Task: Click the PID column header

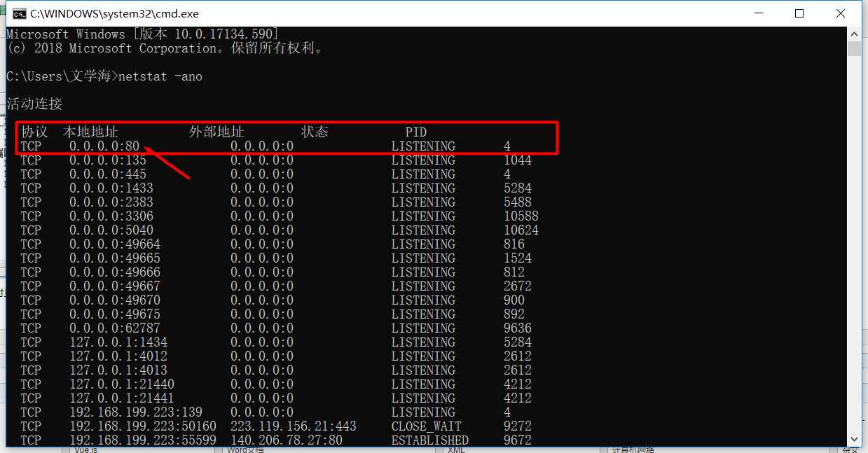Action: [416, 132]
